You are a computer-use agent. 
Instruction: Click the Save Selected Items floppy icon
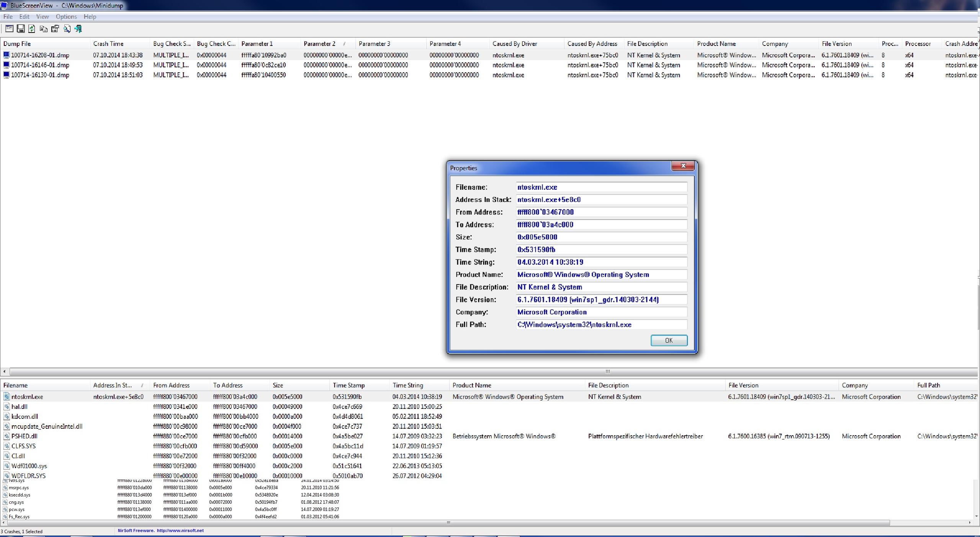point(21,29)
